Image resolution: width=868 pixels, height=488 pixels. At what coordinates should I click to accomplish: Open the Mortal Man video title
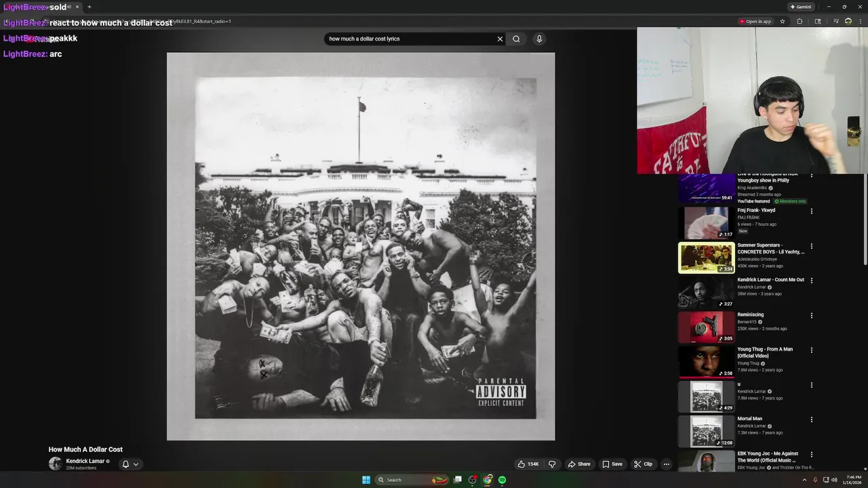coord(749,419)
